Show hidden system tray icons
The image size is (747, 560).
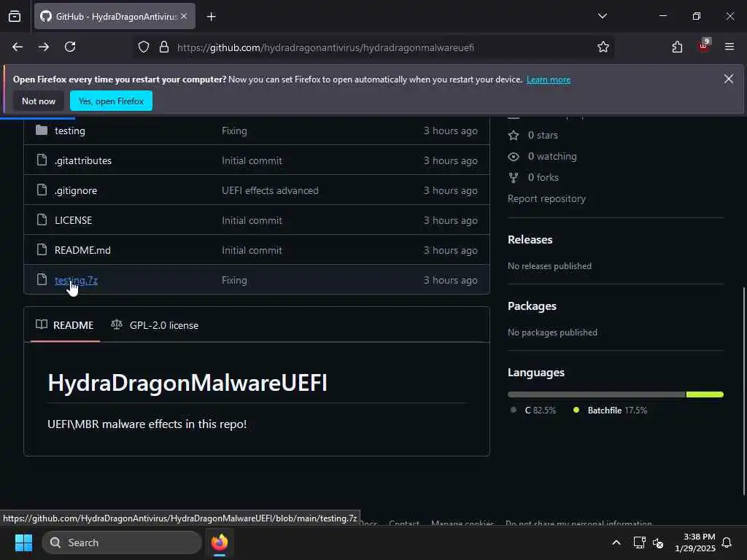tap(616, 542)
